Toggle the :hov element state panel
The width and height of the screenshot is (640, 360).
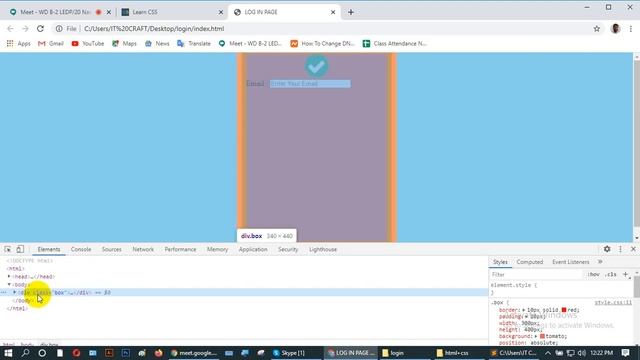coord(593,275)
